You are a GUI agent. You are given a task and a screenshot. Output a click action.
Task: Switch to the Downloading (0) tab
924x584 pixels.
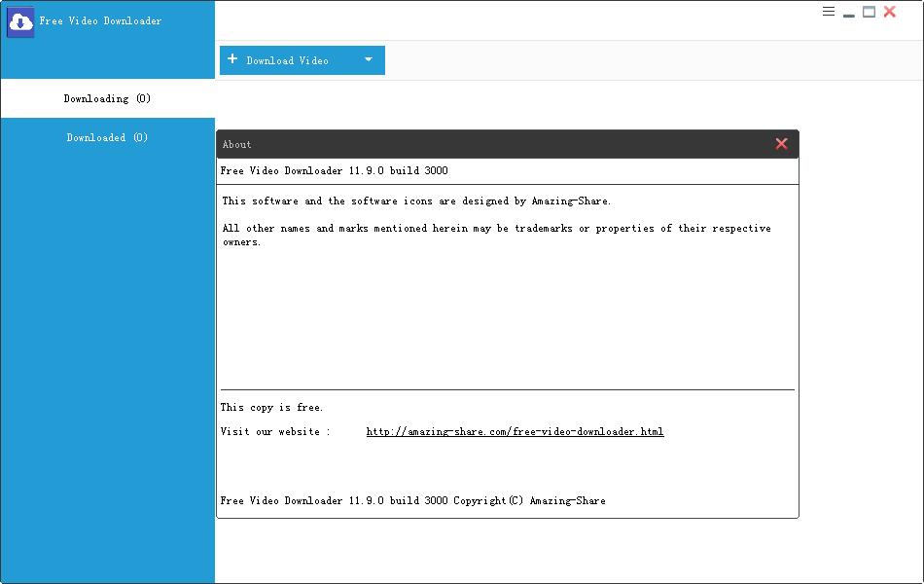pyautogui.click(x=107, y=98)
